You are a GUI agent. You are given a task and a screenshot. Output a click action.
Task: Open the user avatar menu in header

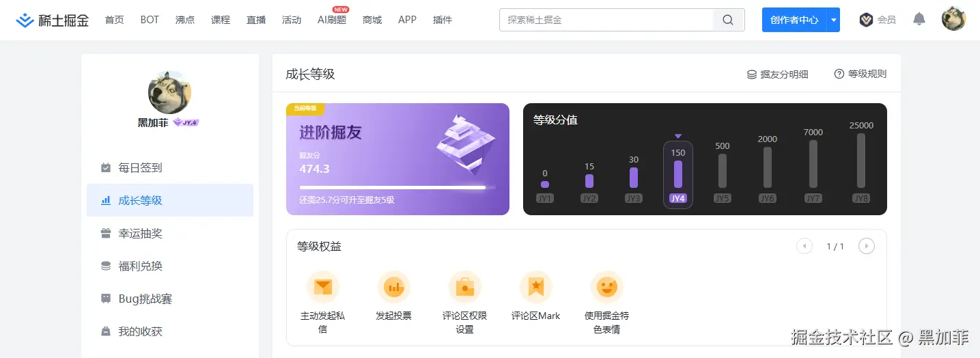tap(953, 19)
